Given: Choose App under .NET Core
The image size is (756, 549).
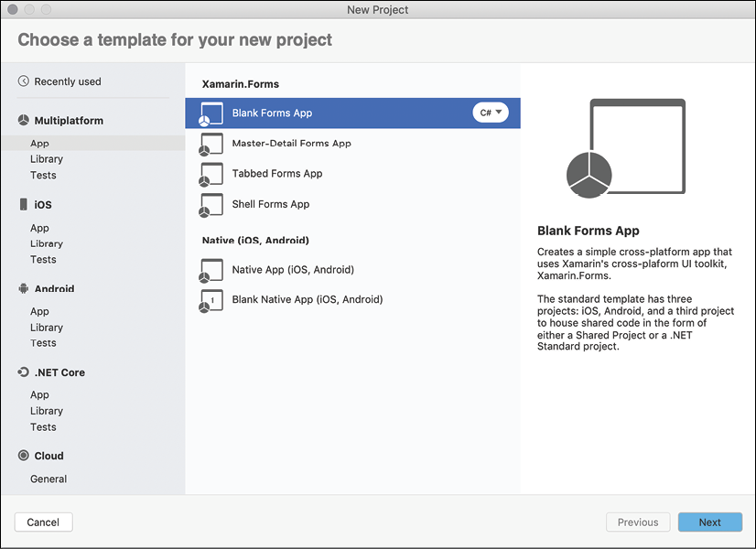Looking at the screenshot, I should [39, 395].
